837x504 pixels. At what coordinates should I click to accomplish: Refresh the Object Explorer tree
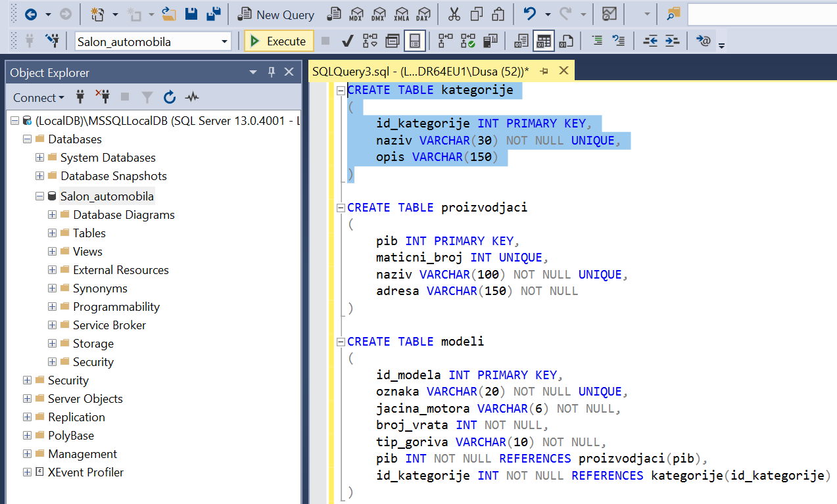click(x=170, y=97)
